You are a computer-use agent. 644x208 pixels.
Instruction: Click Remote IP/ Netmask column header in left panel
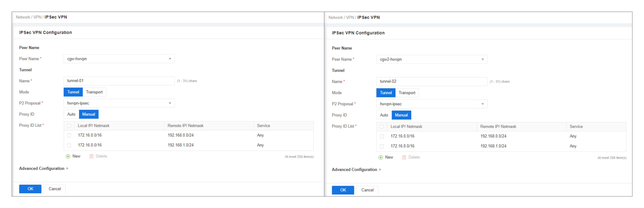pyautogui.click(x=186, y=126)
